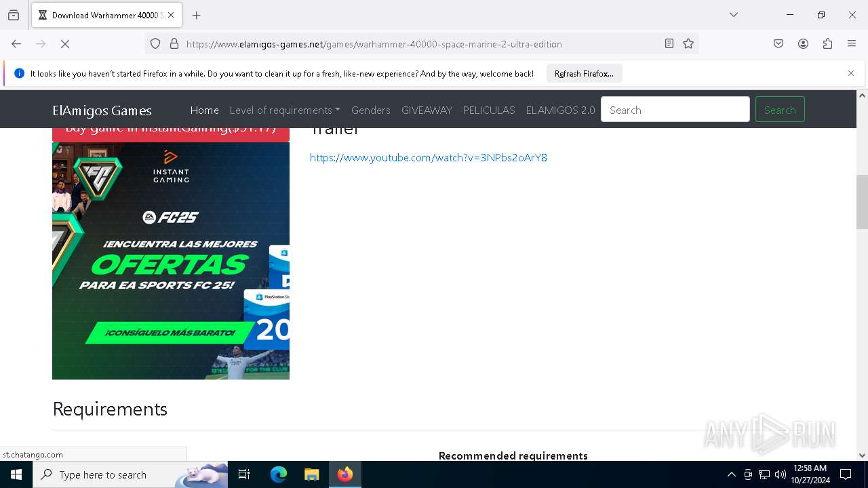Image resolution: width=868 pixels, height=488 pixels.
Task: Click the Requirements heading text
Action: click(x=110, y=409)
